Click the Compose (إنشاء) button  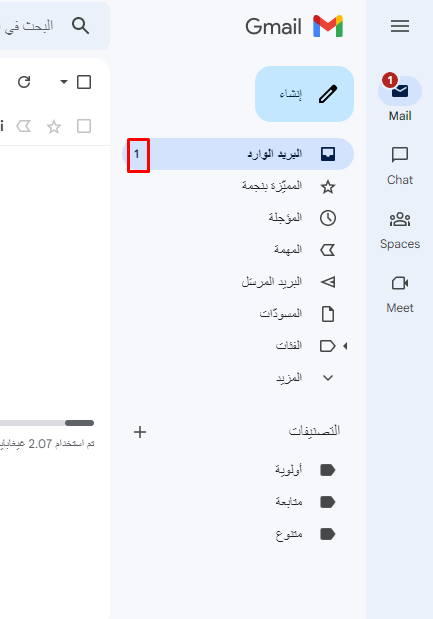304,94
